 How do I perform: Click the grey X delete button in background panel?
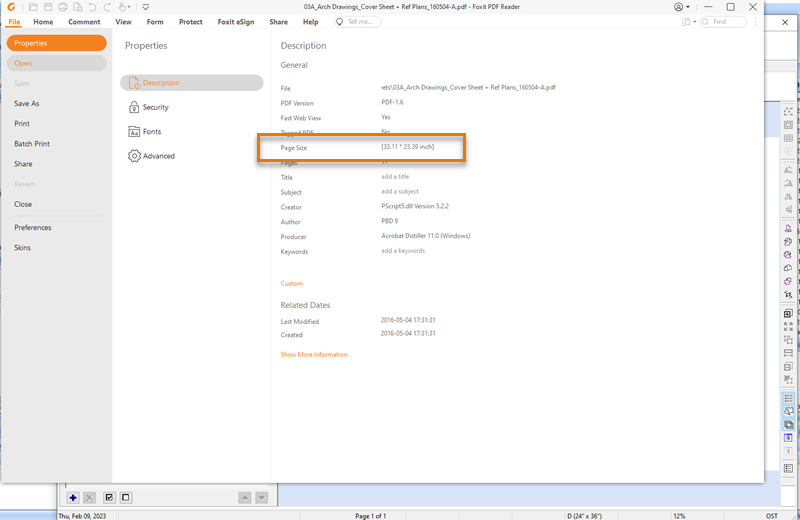pos(90,498)
